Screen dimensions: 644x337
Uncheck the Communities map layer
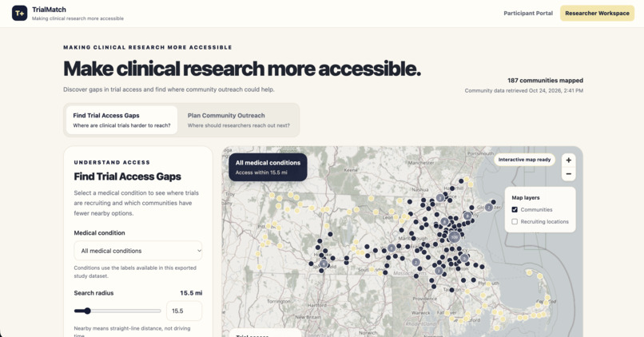coord(515,210)
